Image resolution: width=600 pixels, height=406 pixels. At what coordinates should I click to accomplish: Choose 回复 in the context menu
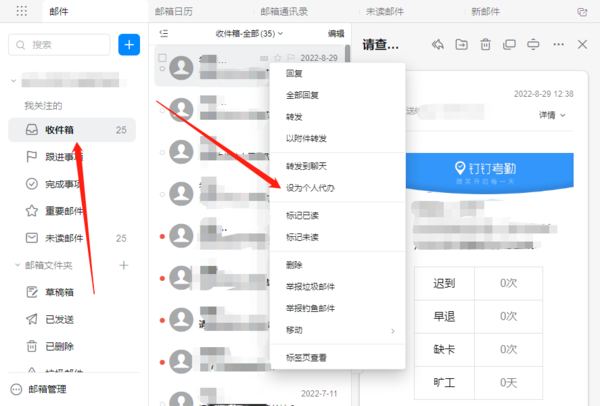[338, 73]
